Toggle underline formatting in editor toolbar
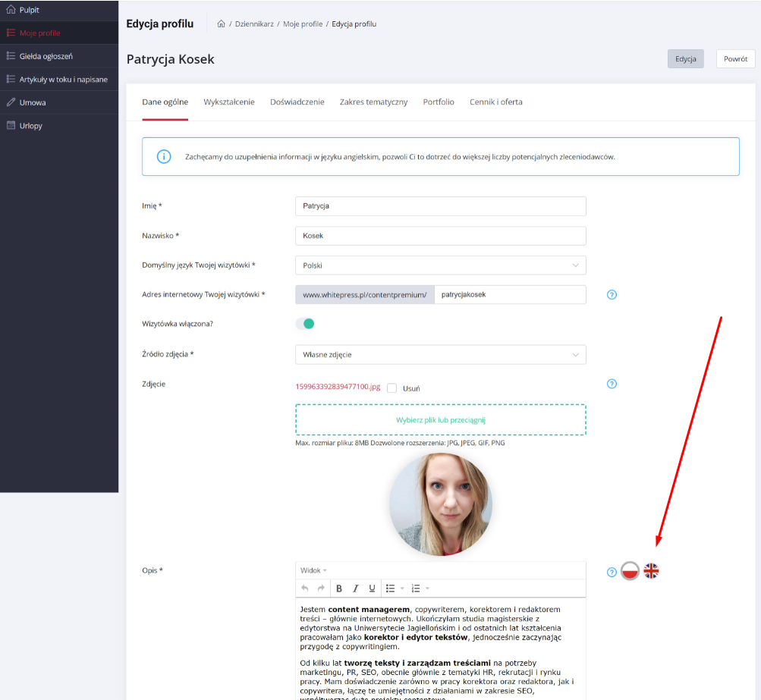The width and height of the screenshot is (761, 700). click(x=372, y=589)
